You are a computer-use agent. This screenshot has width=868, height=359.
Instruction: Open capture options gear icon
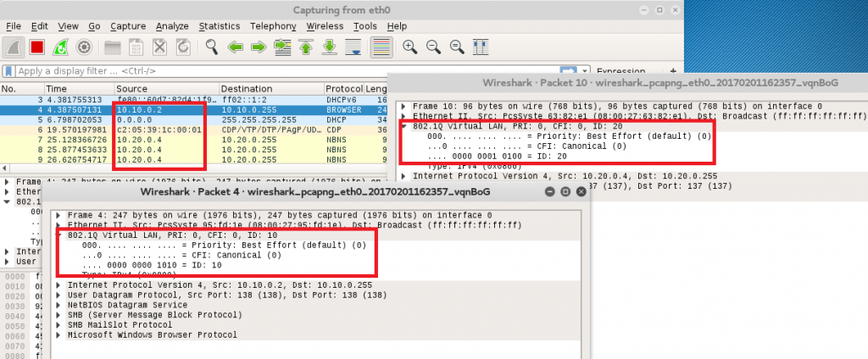point(84,47)
